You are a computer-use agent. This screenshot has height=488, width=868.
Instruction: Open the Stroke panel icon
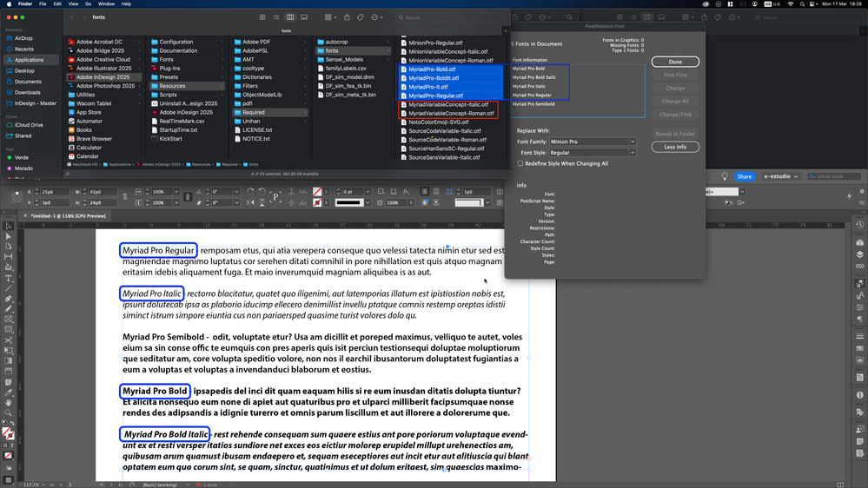tap(859, 336)
